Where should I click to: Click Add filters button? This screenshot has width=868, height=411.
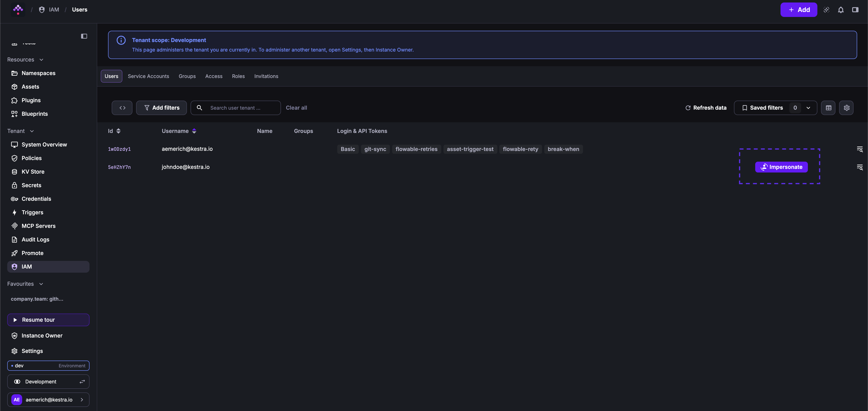161,108
